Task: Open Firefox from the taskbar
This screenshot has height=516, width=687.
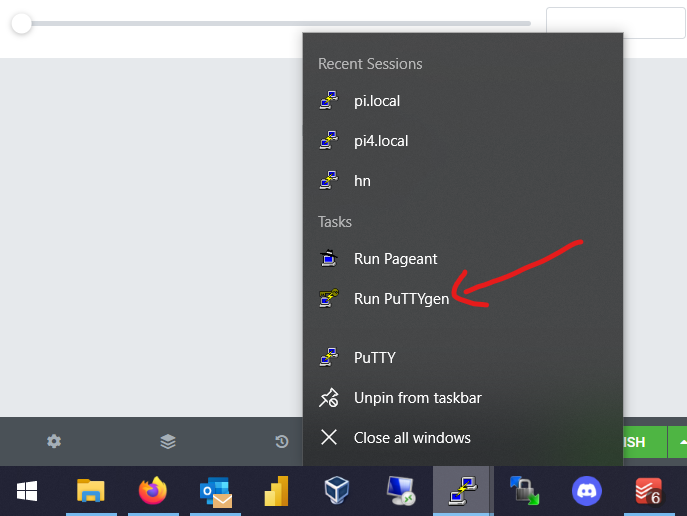Action: [153, 491]
